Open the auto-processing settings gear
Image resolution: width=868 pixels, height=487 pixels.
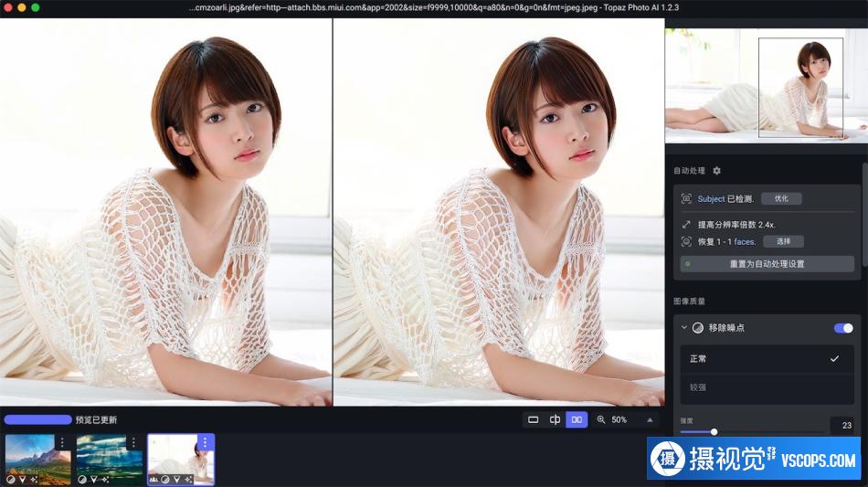click(x=717, y=171)
